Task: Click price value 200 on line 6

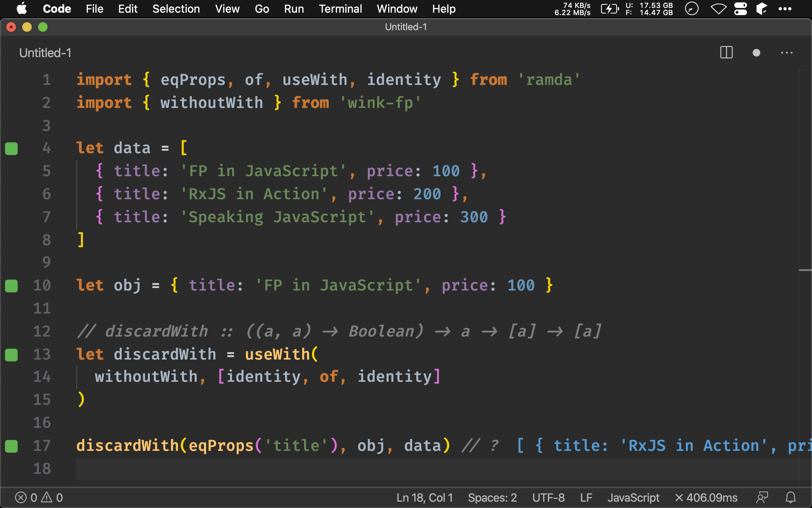Action: (427, 194)
